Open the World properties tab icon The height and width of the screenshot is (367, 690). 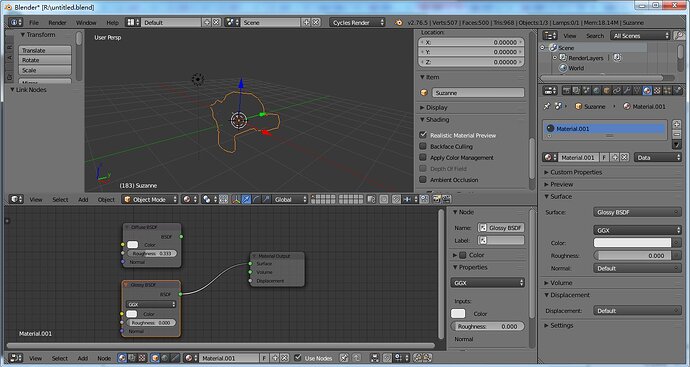(597, 90)
